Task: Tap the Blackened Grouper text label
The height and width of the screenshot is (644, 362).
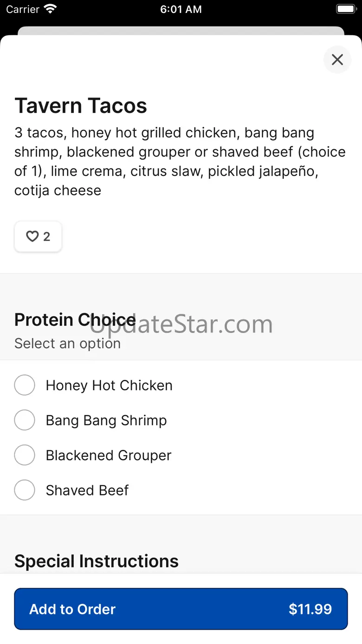Action: [109, 455]
